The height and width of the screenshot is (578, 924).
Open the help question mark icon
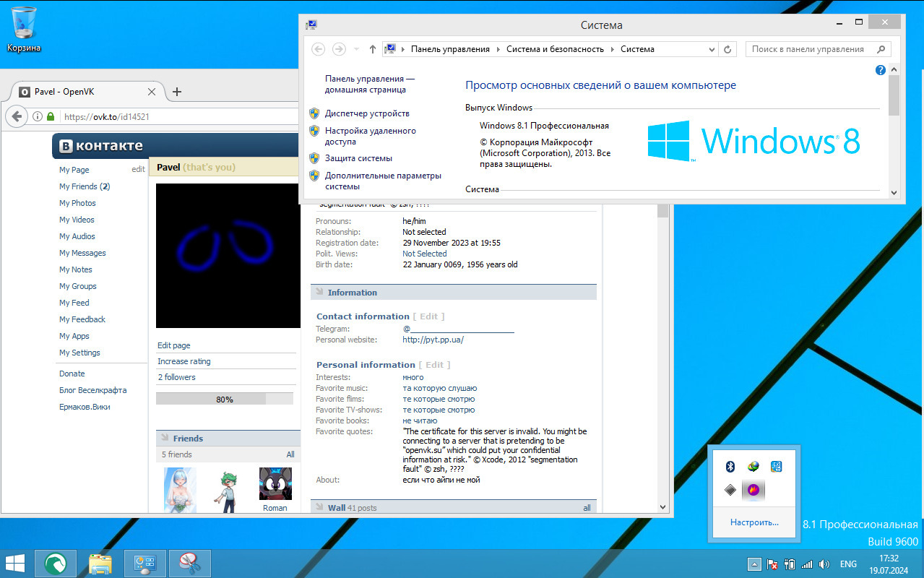click(x=880, y=70)
